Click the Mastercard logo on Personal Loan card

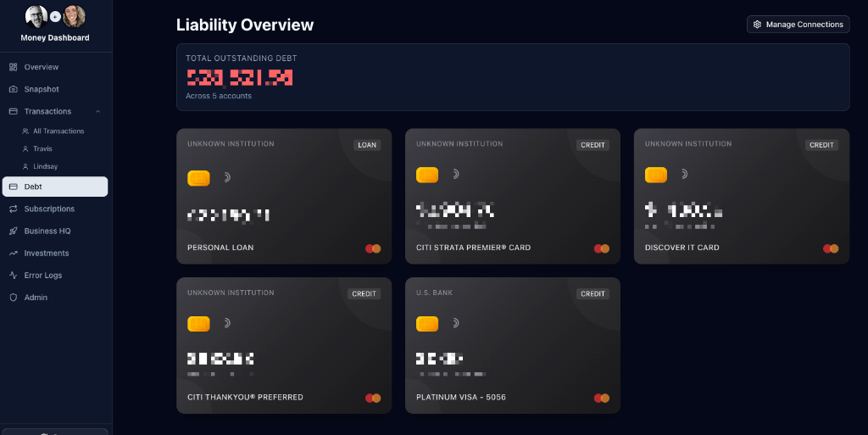(373, 248)
